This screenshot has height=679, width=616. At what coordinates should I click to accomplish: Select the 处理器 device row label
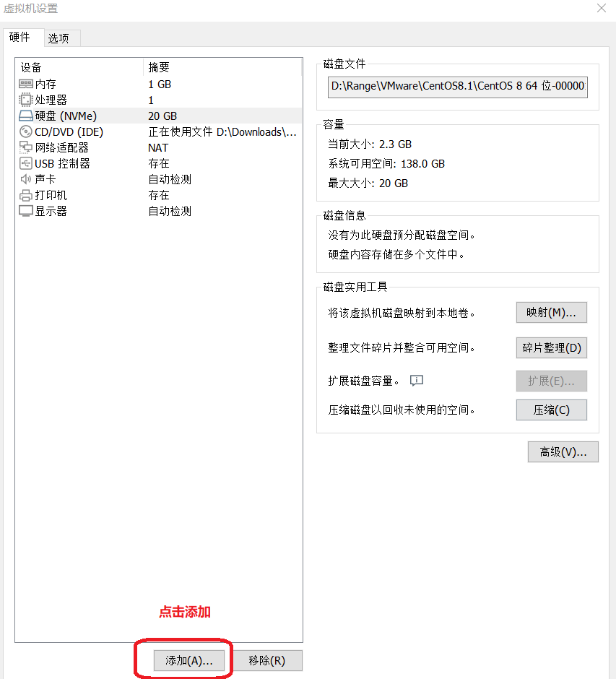(51, 100)
